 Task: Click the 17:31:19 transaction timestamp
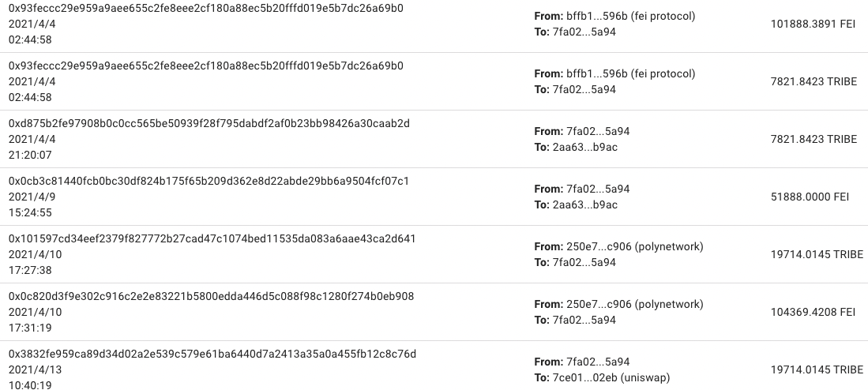coord(30,328)
